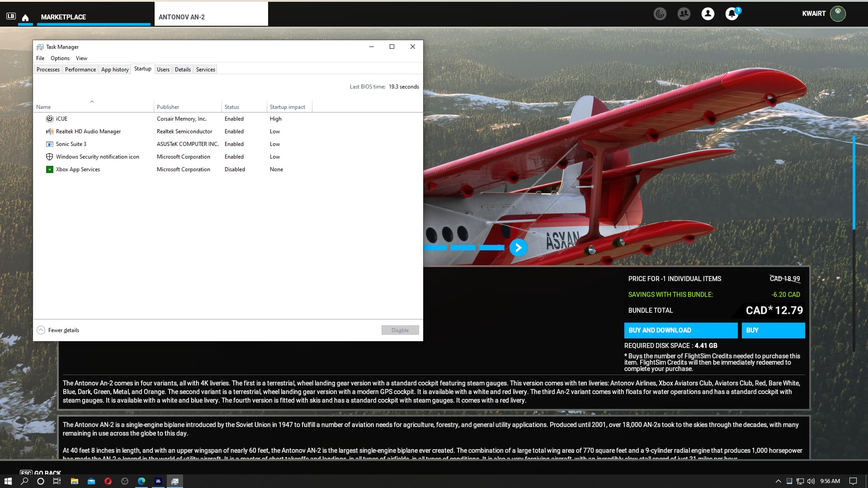Advance gallery with next arrow button
The width and height of the screenshot is (868, 488).
pyautogui.click(x=518, y=248)
